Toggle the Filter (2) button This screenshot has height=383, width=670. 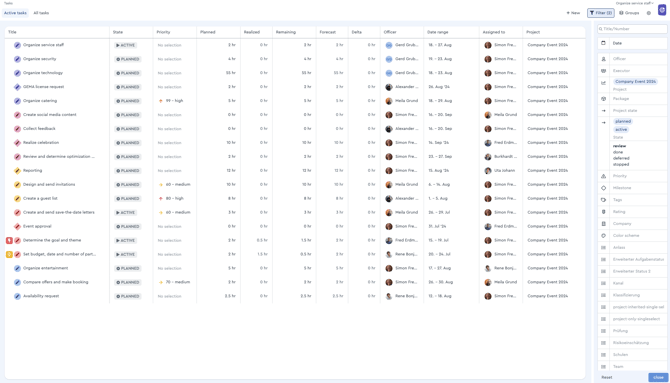601,13
